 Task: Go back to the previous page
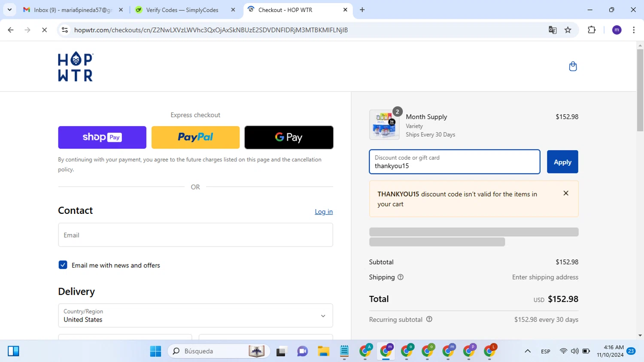pyautogui.click(x=11, y=30)
